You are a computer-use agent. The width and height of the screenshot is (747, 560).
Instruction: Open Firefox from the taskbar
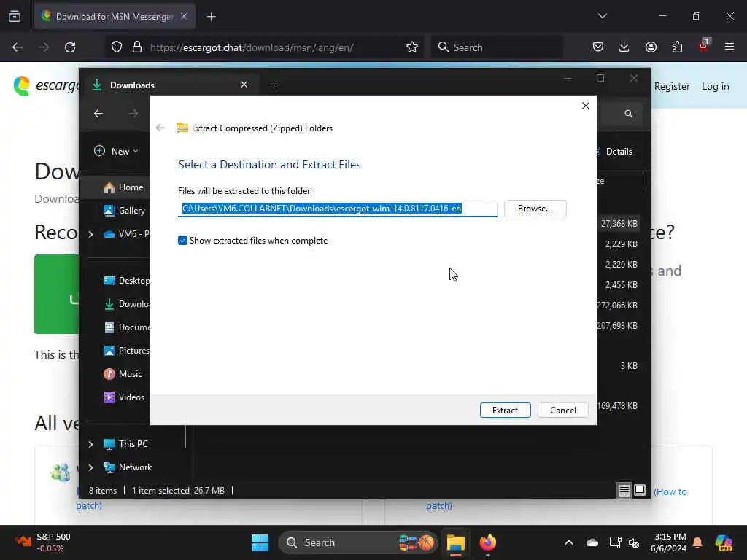coord(487,542)
